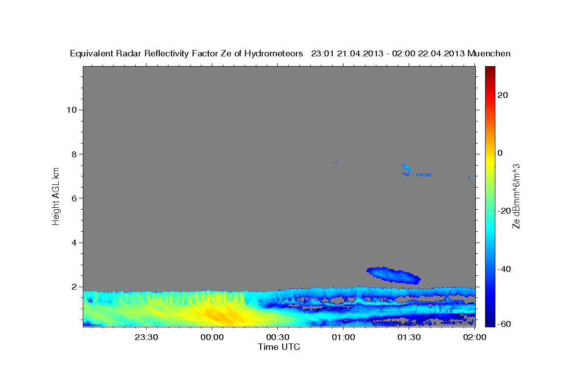Image resolution: width=588 pixels, height=392 pixels.
Task: Click the height tick label 2
Action: (73, 287)
